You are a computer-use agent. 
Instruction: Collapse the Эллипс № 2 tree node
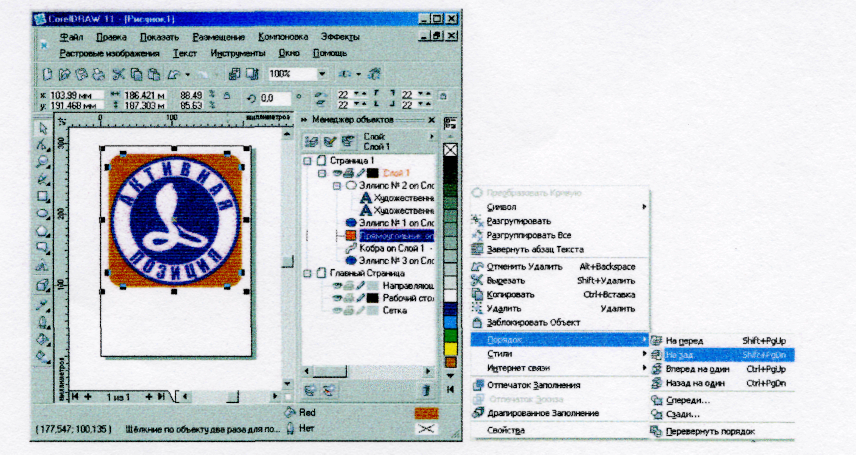pyautogui.click(x=337, y=186)
